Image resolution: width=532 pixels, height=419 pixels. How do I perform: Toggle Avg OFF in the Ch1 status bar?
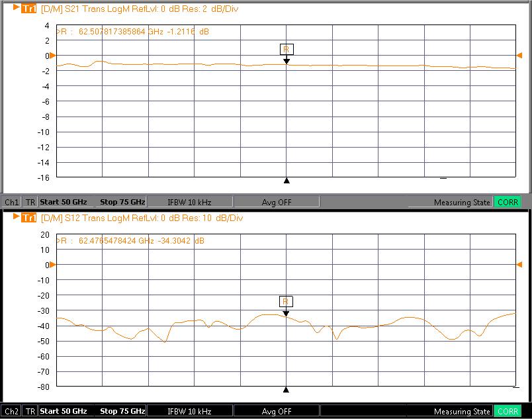pos(276,202)
